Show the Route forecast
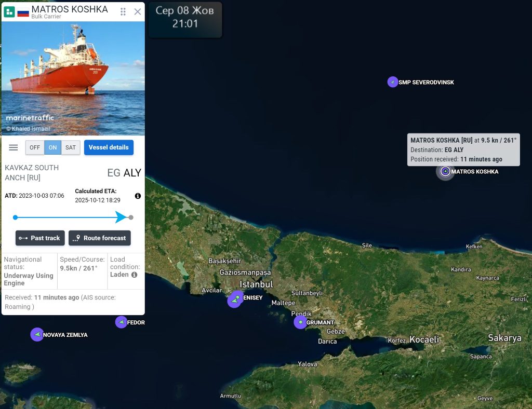Image resolution: width=532 pixels, height=409 pixels. [x=99, y=238]
